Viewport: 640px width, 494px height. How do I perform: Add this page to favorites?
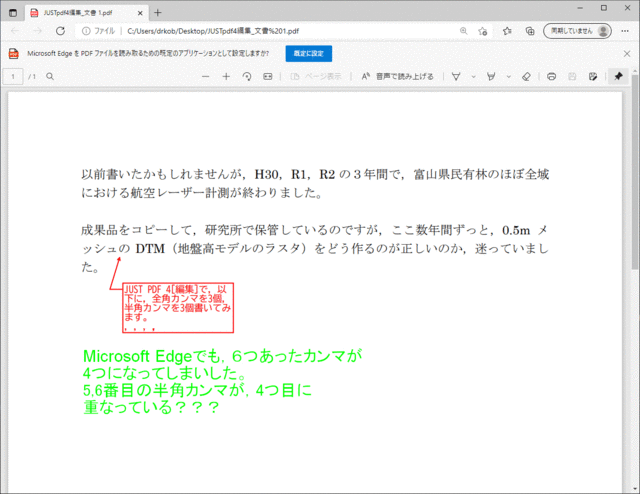click(x=483, y=31)
